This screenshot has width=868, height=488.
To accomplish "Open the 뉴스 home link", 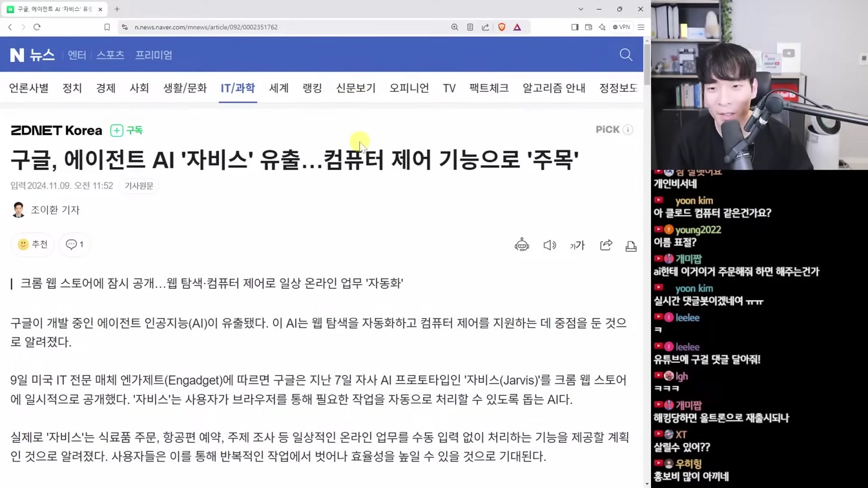I will [42, 55].
